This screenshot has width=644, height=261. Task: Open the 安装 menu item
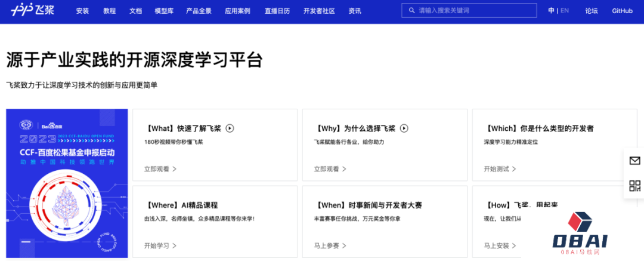(82, 11)
